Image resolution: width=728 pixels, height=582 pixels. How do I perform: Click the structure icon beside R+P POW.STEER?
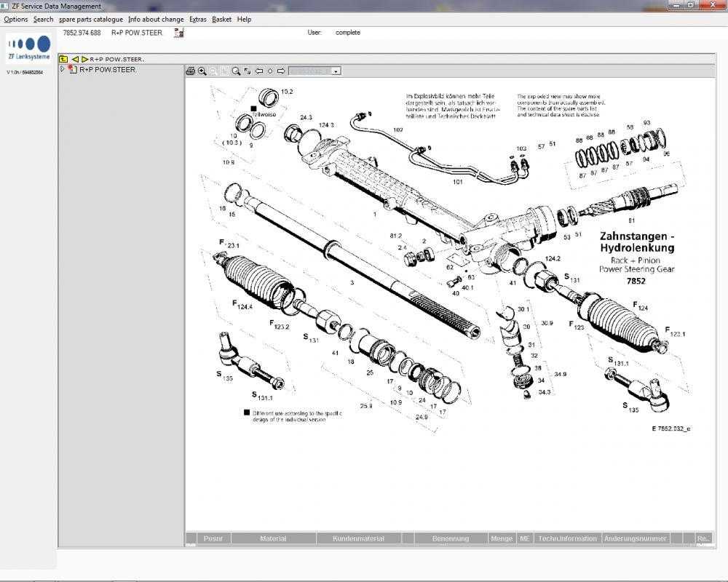(178, 33)
